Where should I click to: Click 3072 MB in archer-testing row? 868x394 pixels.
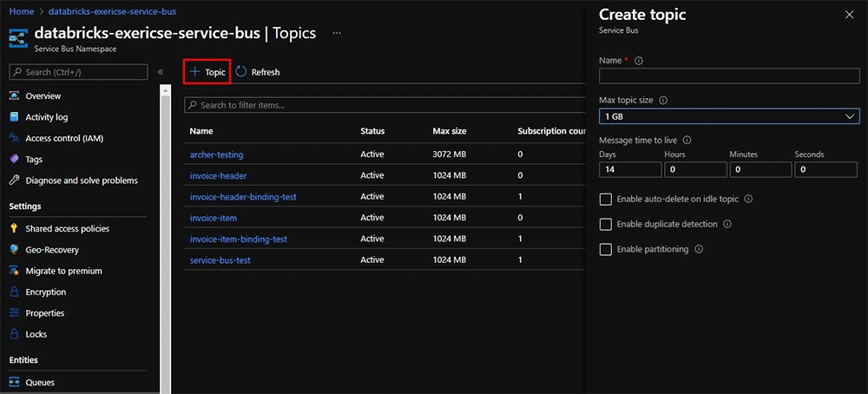[450, 154]
